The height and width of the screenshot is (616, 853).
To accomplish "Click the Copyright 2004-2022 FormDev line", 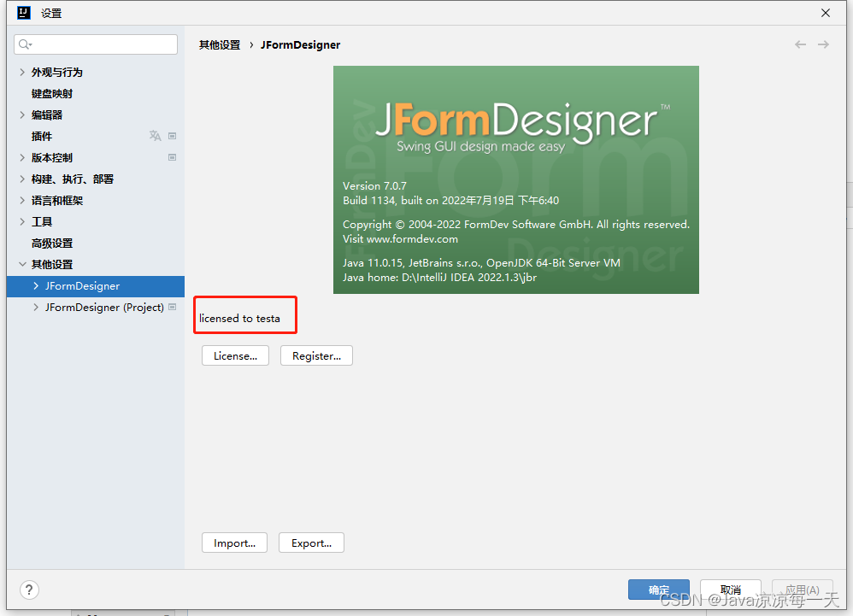I will [516, 225].
